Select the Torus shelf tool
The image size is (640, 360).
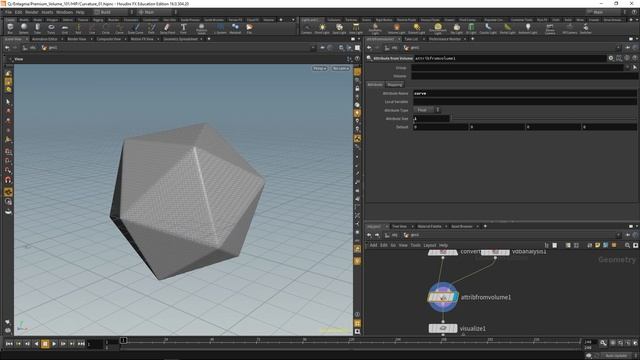51,29
